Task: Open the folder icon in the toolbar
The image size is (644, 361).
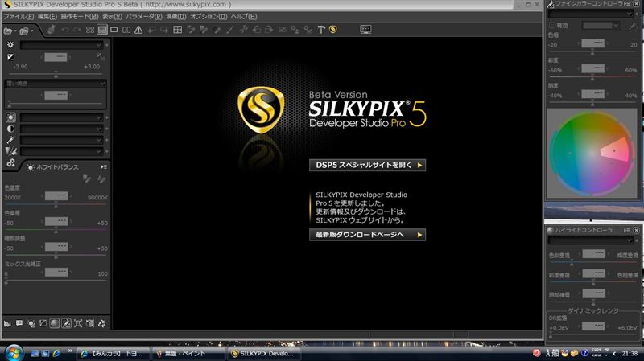Action: (7, 31)
